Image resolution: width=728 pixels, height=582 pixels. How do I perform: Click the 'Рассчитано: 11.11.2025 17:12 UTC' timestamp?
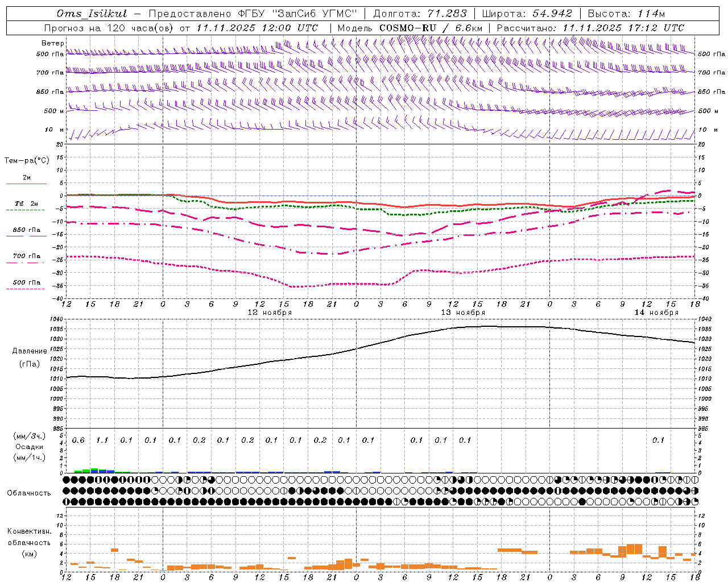(590, 28)
